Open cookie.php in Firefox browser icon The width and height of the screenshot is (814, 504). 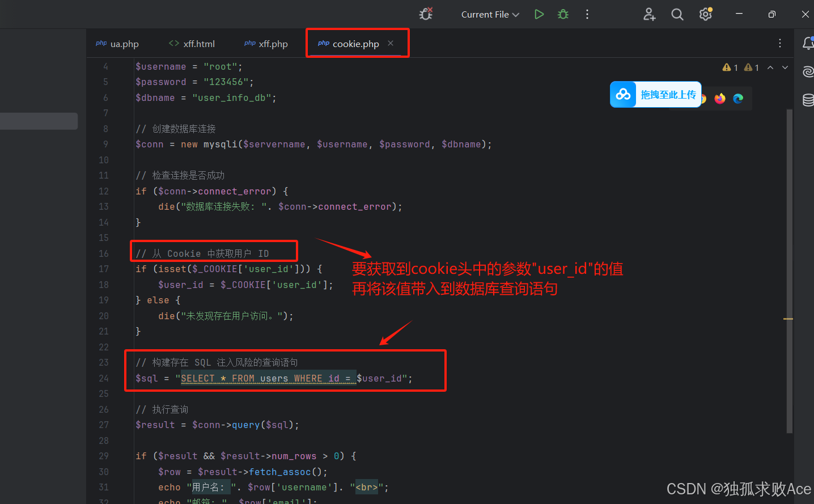(719, 98)
